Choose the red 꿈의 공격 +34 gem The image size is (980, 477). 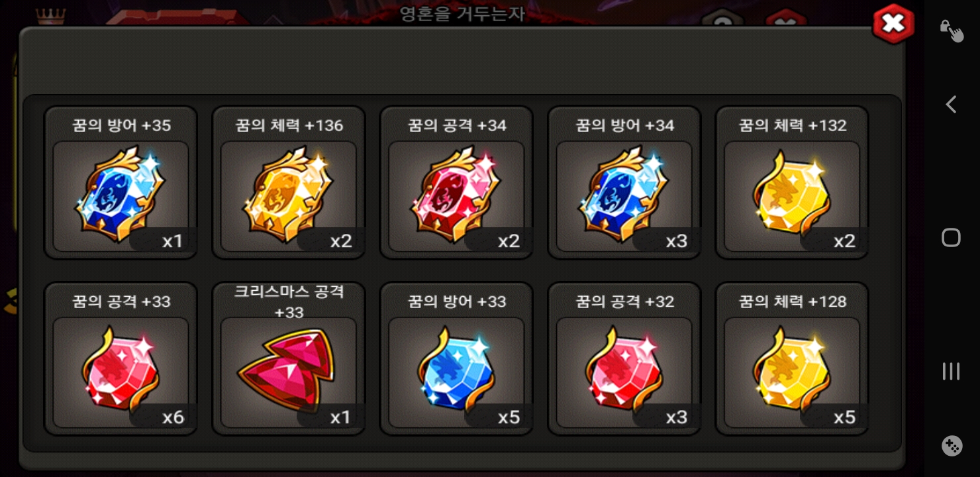[x=456, y=196]
